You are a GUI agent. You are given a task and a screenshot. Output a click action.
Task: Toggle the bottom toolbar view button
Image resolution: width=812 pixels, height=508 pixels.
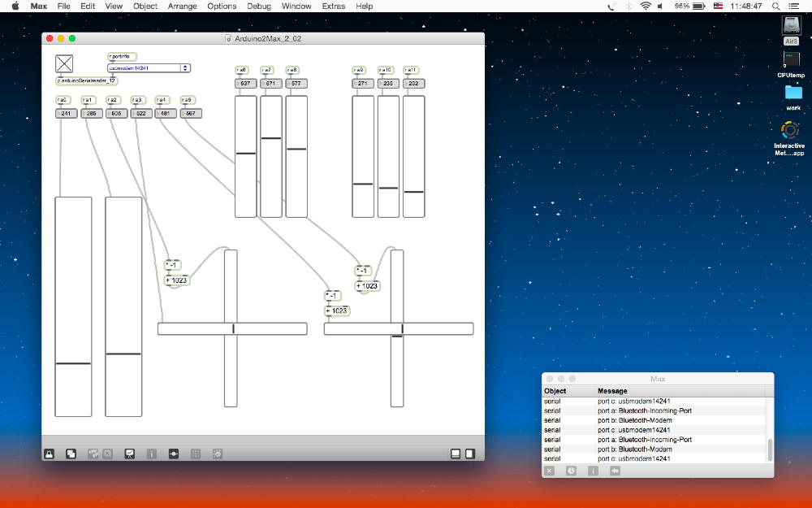(x=456, y=454)
